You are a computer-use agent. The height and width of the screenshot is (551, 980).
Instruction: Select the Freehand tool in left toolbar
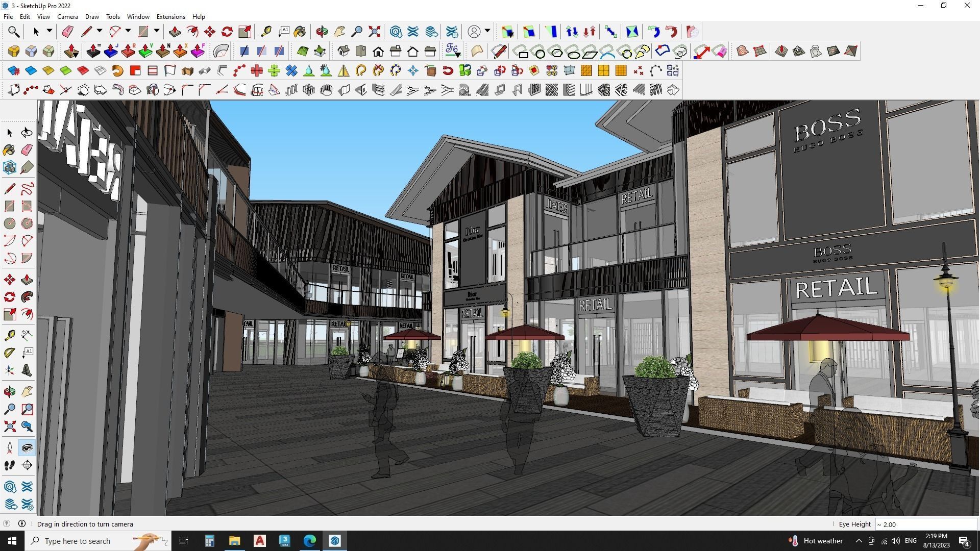point(27,189)
